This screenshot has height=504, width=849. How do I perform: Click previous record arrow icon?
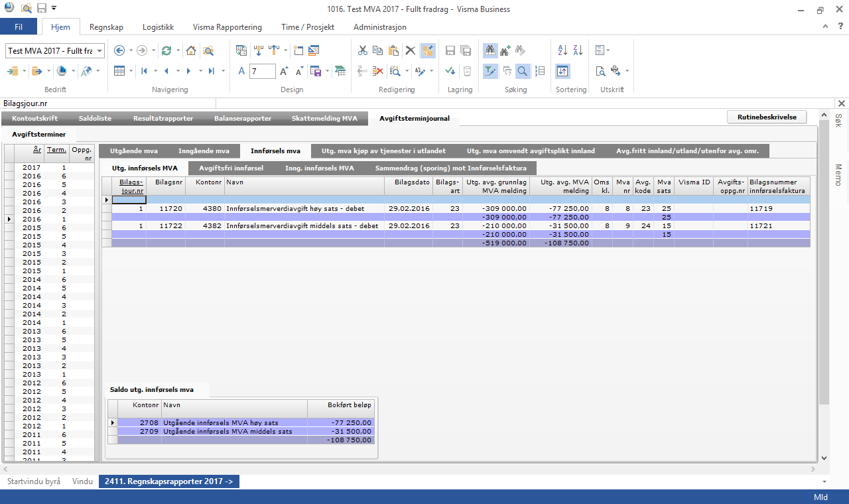pos(166,71)
